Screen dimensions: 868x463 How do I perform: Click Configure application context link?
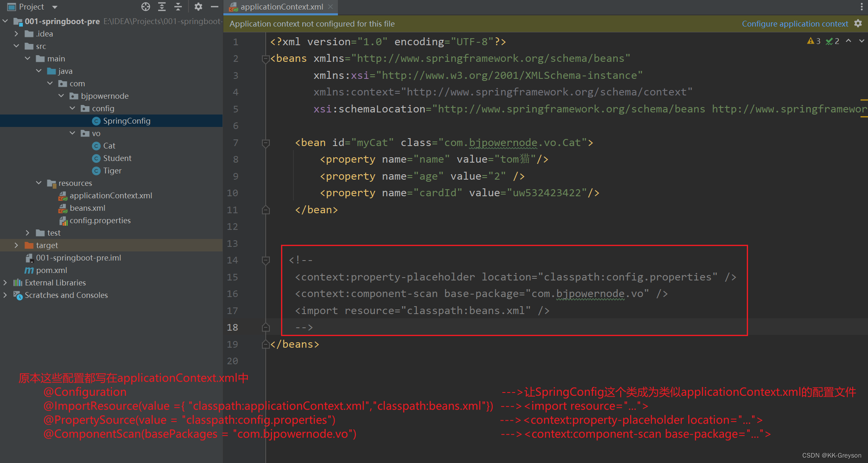click(795, 24)
